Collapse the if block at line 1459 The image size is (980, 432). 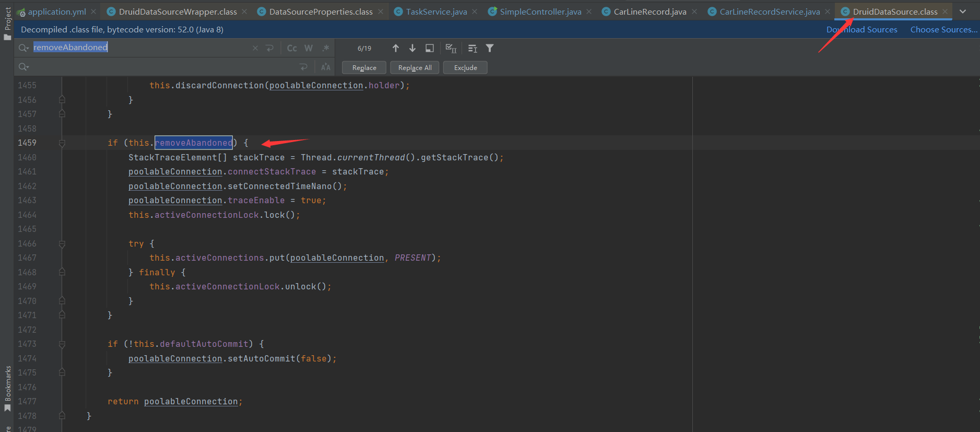[x=62, y=143]
